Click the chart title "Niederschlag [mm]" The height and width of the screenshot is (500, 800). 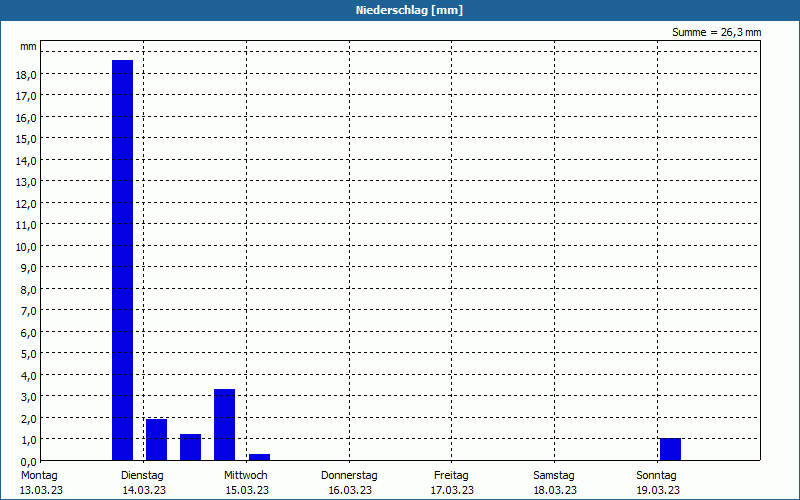[x=409, y=10]
